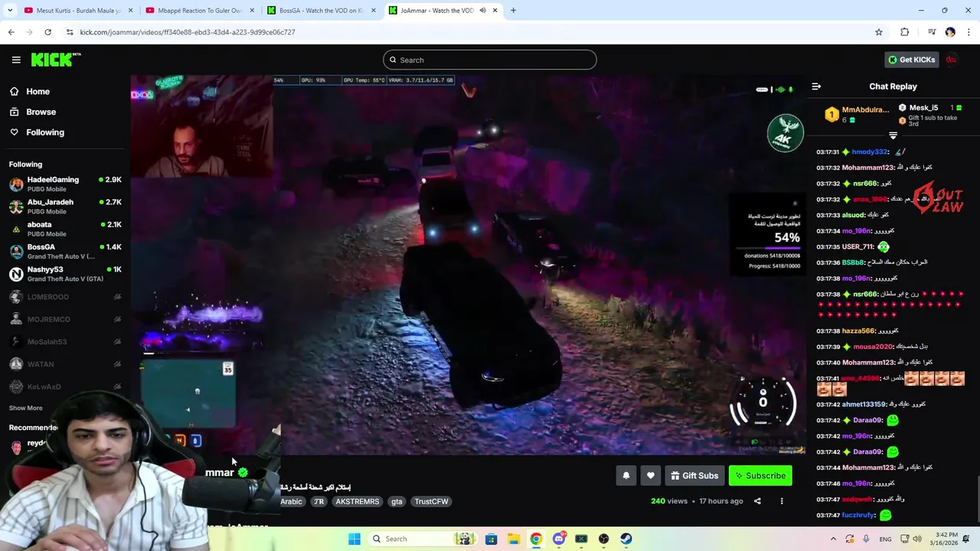Go back with browser back arrow
This screenshot has width=980, height=551.
tap(11, 32)
